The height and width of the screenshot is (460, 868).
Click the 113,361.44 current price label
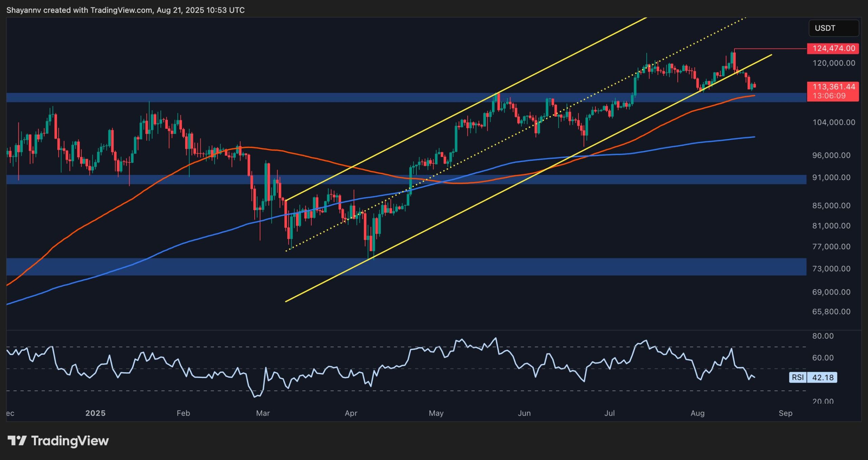tap(833, 87)
